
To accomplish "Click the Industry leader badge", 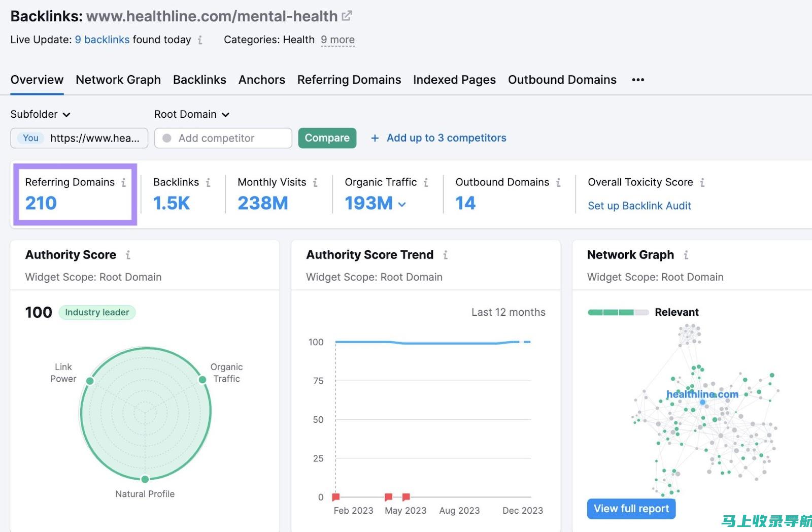I will click(97, 312).
